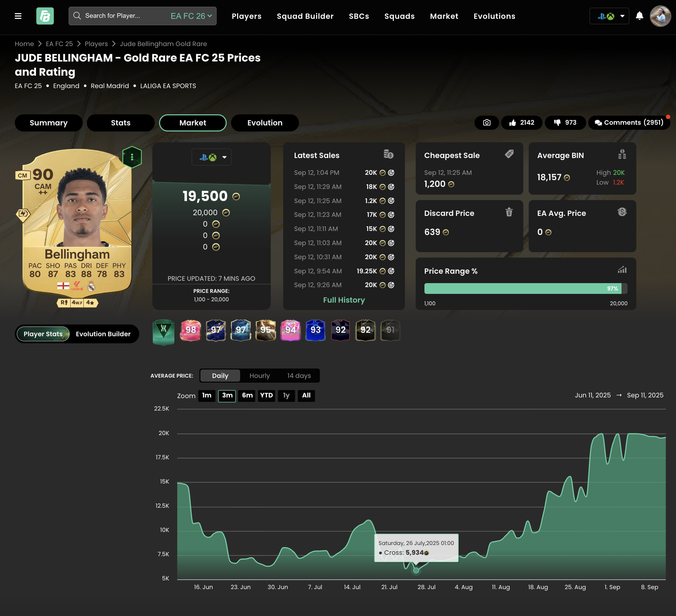Set chart zoom to 3m

click(x=227, y=395)
